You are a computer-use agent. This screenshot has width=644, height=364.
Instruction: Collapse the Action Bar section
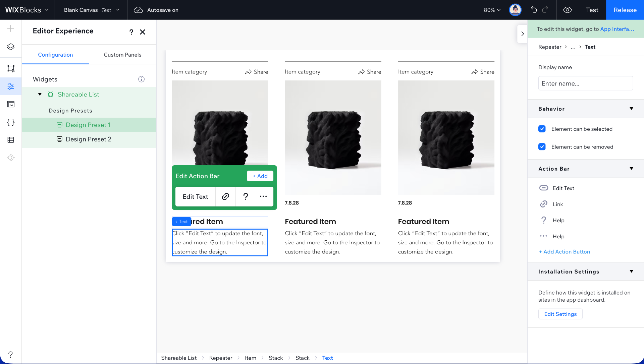(x=631, y=169)
